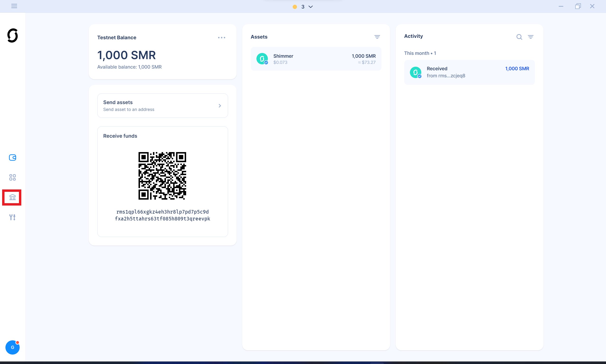Click the green Shimmer icon on Received entry
This screenshot has height=364, width=606.
click(x=416, y=72)
